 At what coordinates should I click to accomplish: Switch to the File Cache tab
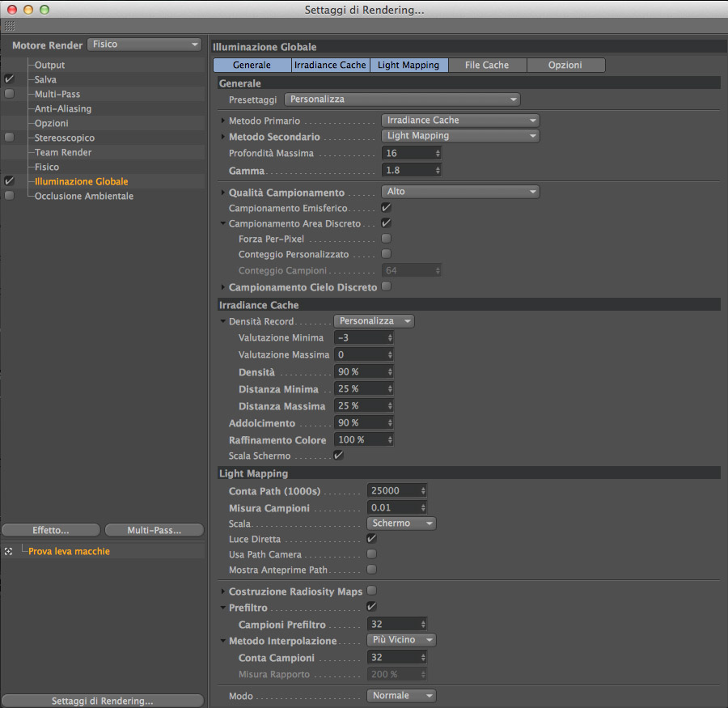(x=487, y=65)
